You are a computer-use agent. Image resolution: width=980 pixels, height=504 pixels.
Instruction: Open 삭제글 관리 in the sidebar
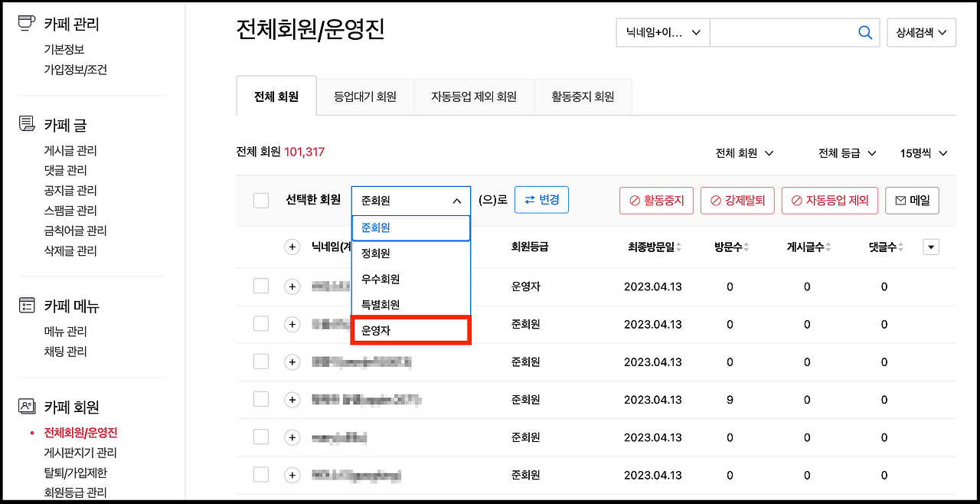click(x=70, y=250)
